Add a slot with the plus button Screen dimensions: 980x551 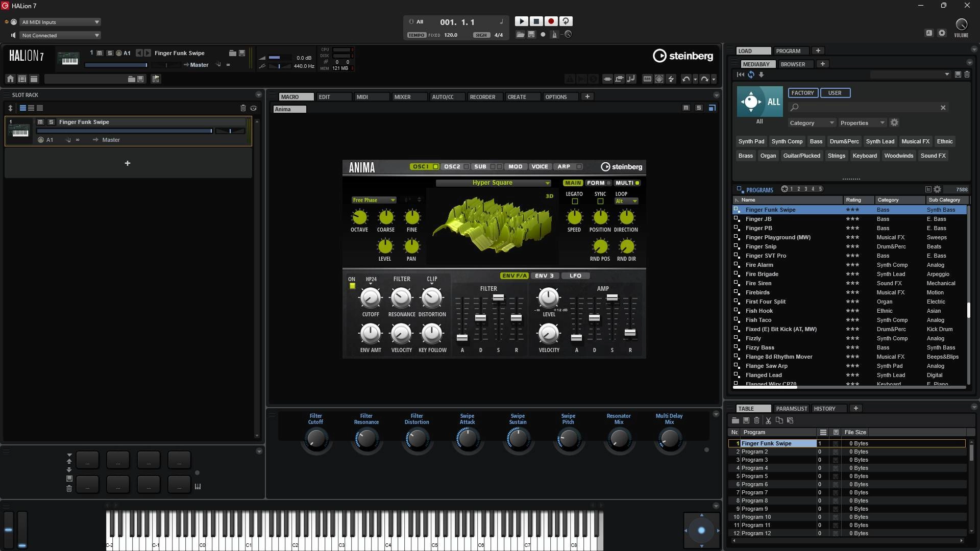tap(128, 163)
